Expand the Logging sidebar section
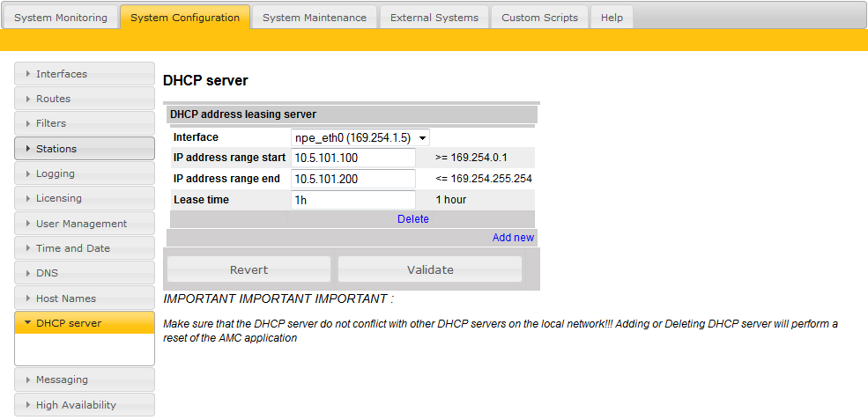This screenshot has height=420, width=868. tap(85, 173)
